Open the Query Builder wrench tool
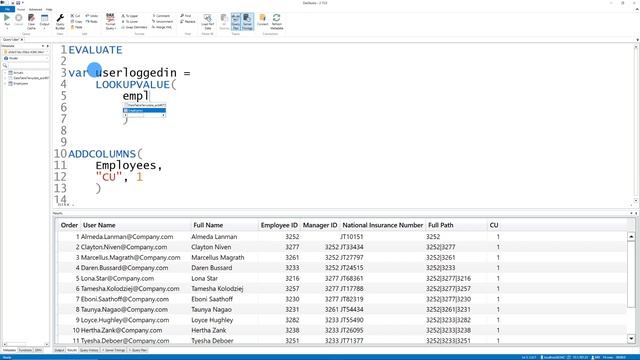 click(x=60, y=22)
